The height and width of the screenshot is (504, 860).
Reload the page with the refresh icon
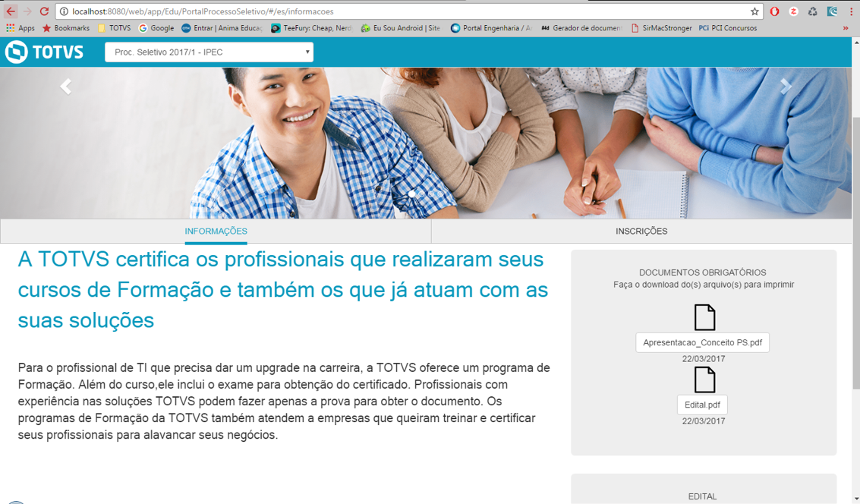pos(45,11)
